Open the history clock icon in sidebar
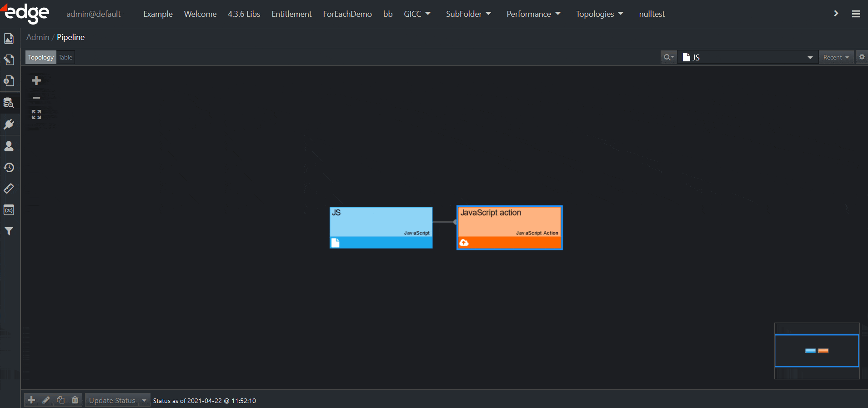 (9, 167)
